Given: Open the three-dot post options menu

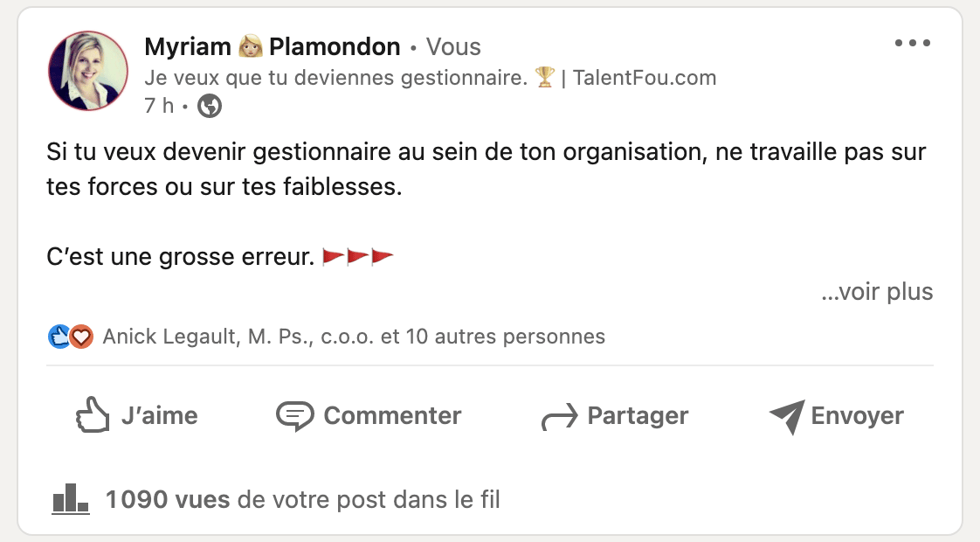Looking at the screenshot, I should point(913,43).
